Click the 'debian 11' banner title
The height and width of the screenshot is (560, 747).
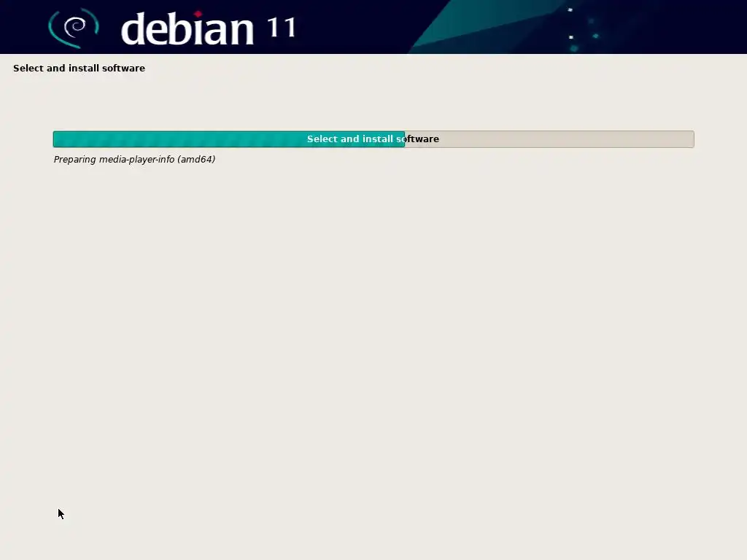click(209, 28)
